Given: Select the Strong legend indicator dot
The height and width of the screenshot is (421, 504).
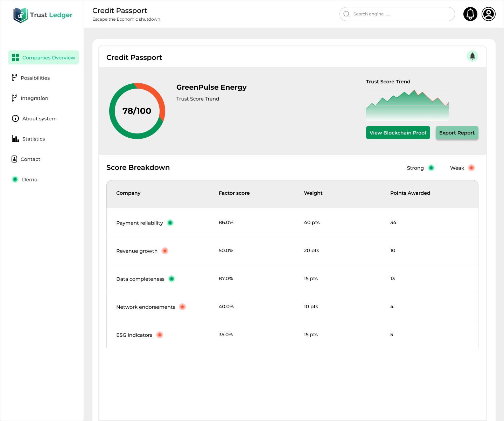Looking at the screenshot, I should (x=431, y=168).
